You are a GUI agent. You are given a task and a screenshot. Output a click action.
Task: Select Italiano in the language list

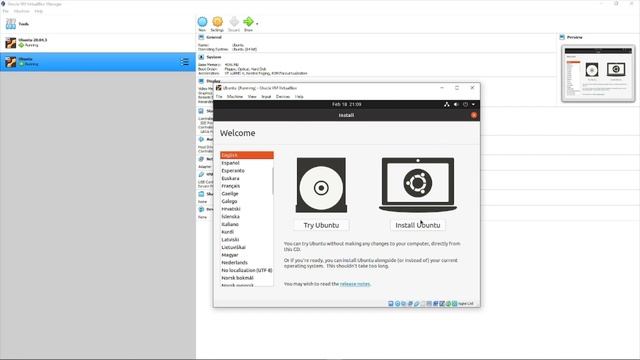point(247,224)
